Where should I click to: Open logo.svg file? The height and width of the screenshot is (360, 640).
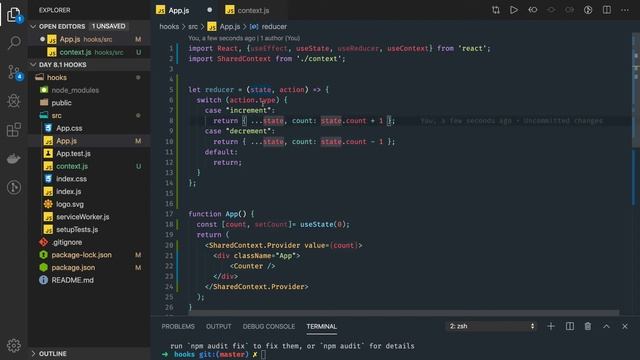click(89, 204)
